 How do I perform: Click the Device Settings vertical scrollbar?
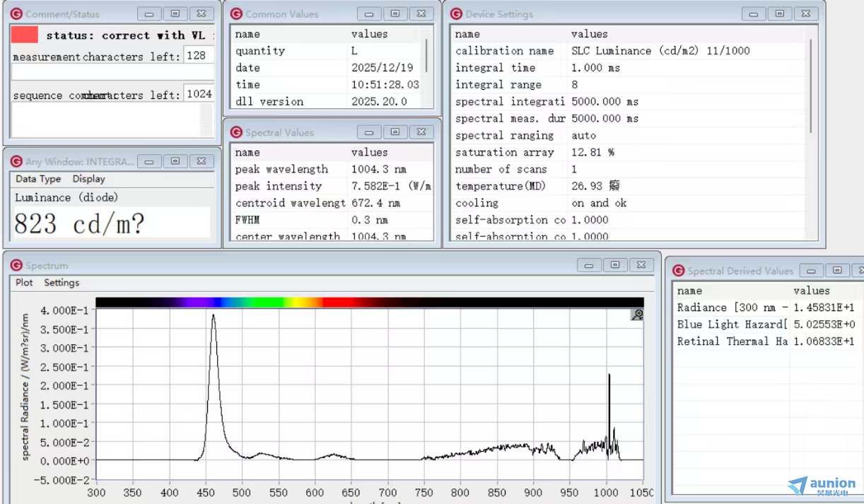click(810, 85)
